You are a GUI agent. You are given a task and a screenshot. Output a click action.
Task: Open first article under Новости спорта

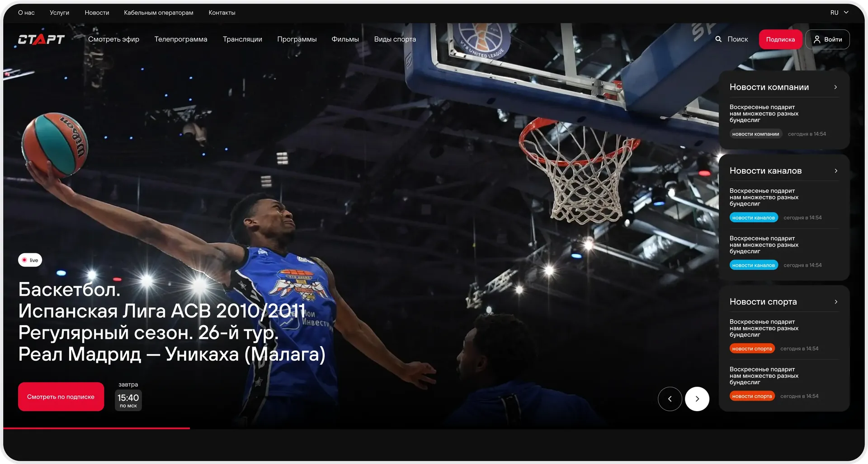(x=764, y=328)
